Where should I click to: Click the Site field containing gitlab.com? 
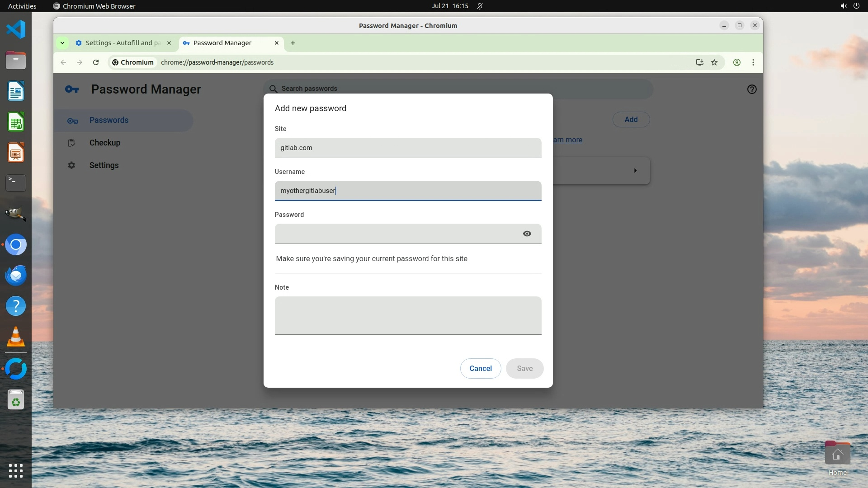click(408, 148)
